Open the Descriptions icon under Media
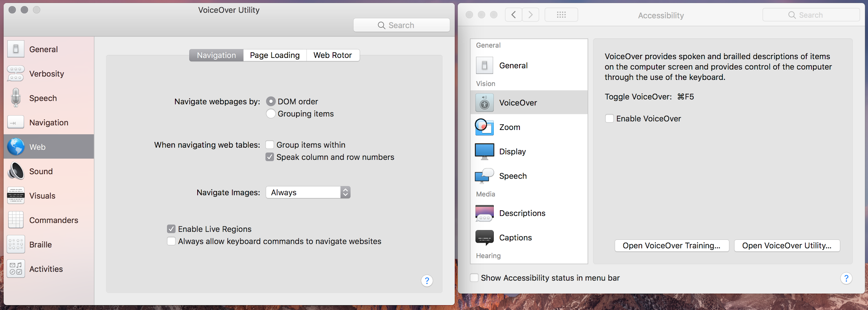Screen dimensions: 868x310 pyautogui.click(x=484, y=213)
